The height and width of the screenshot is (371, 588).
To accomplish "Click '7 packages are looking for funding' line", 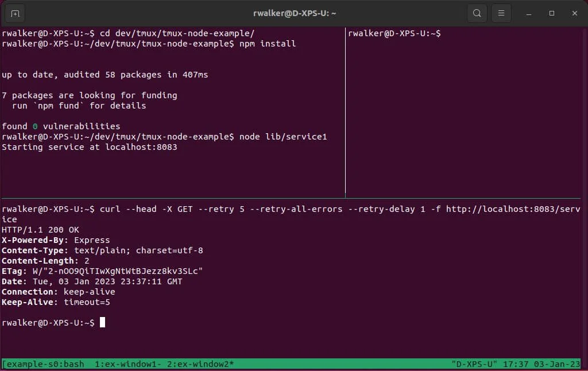I will (x=89, y=95).
